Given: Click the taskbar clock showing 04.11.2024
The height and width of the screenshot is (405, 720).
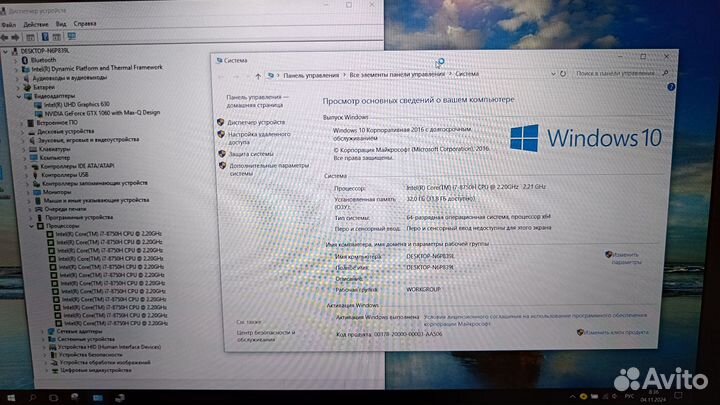Looking at the screenshot, I should click(x=653, y=396).
